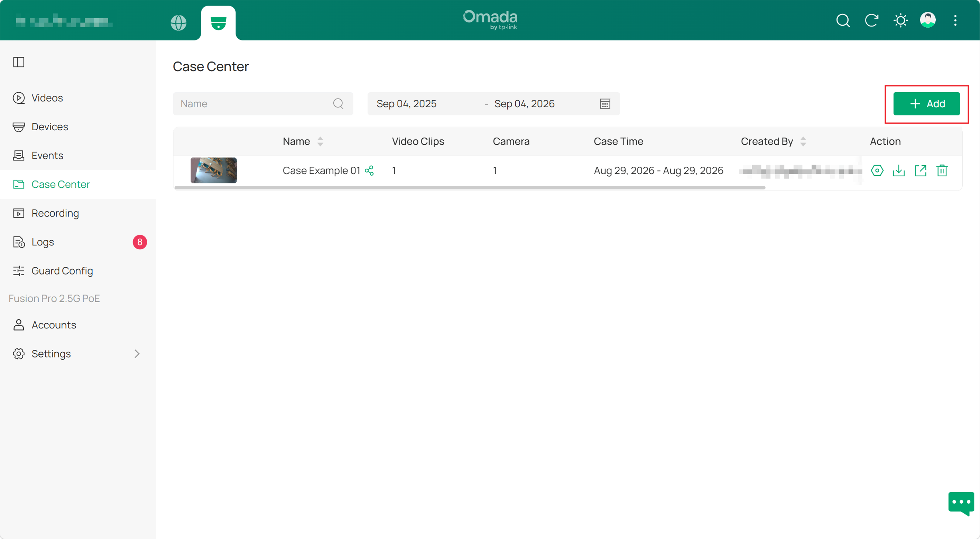The height and width of the screenshot is (539, 980).
Task: Click the Omada by tp-link logo
Action: point(490,20)
